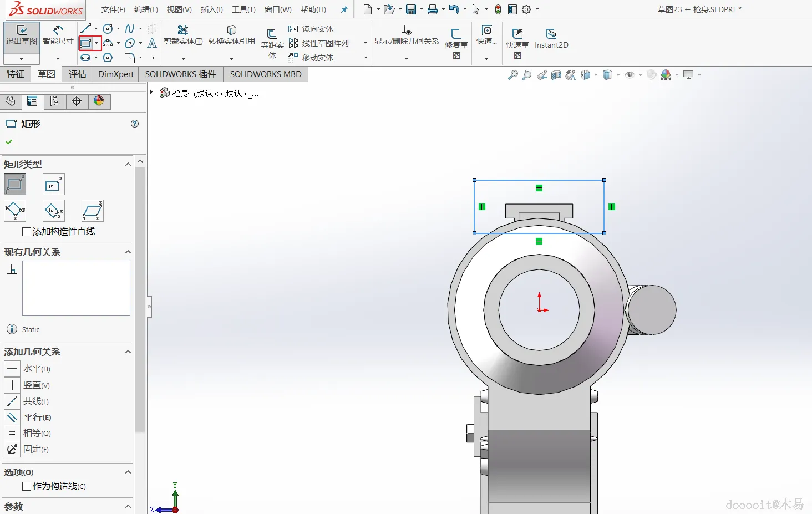Switch to the 特征 tab
Image resolution: width=812 pixels, height=514 pixels.
16,74
